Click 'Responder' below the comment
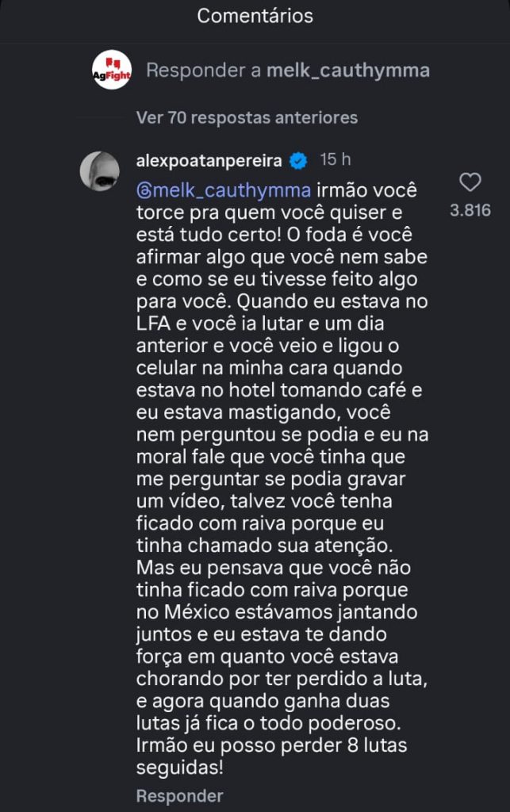 (179, 795)
